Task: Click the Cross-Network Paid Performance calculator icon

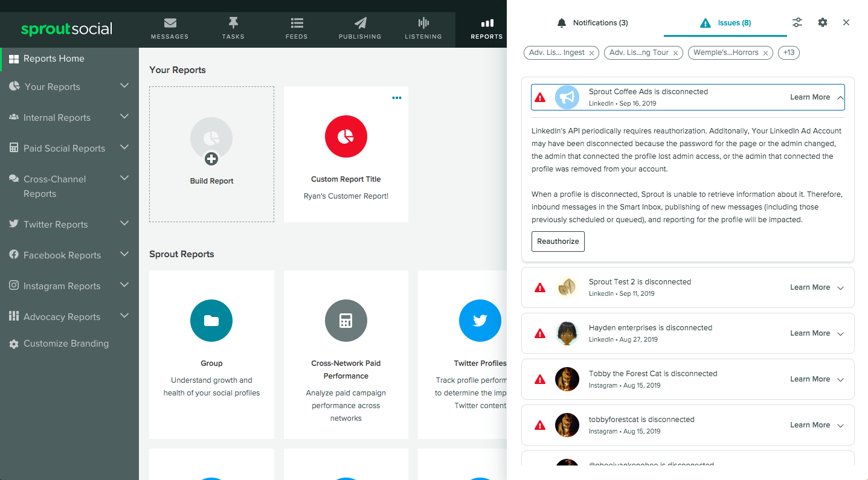Action: (x=346, y=321)
